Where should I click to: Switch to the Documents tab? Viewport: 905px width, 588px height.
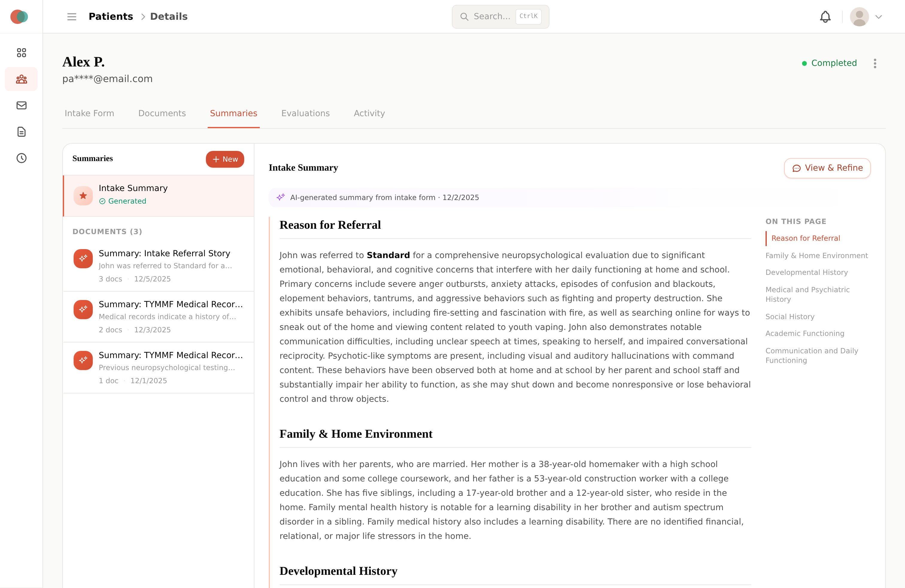click(162, 113)
